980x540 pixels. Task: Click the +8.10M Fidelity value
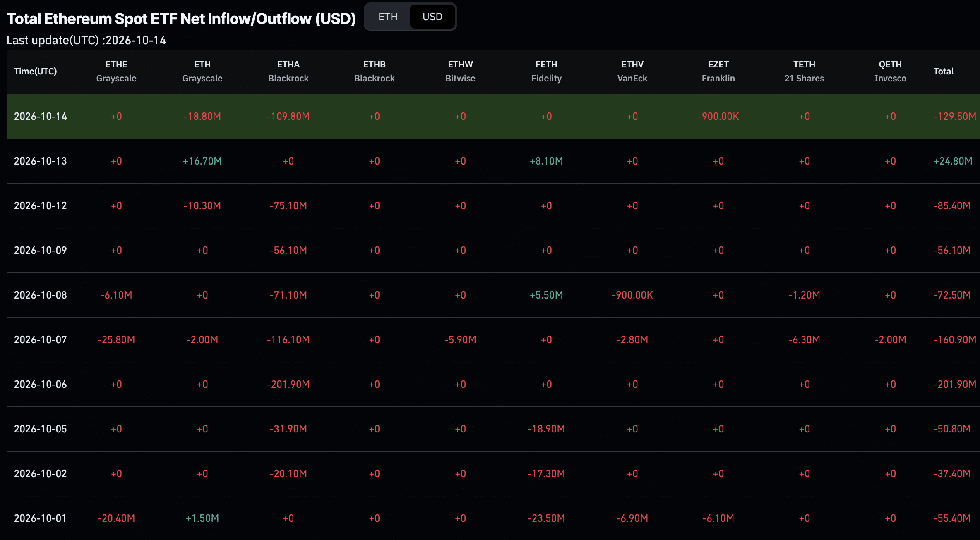546,161
